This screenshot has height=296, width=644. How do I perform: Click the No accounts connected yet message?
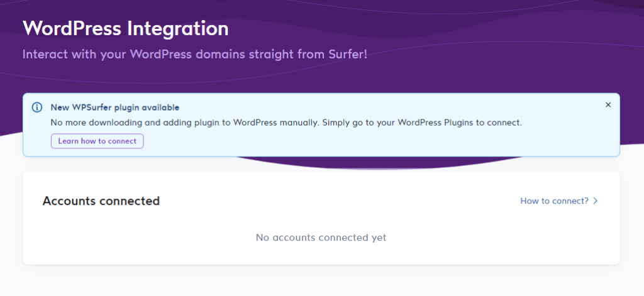pyautogui.click(x=321, y=238)
